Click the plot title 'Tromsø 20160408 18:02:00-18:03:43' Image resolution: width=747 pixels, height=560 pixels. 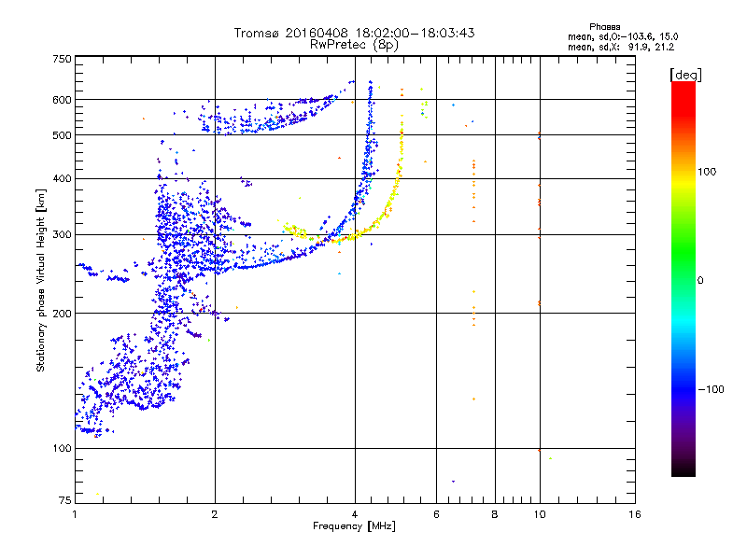click(x=354, y=33)
